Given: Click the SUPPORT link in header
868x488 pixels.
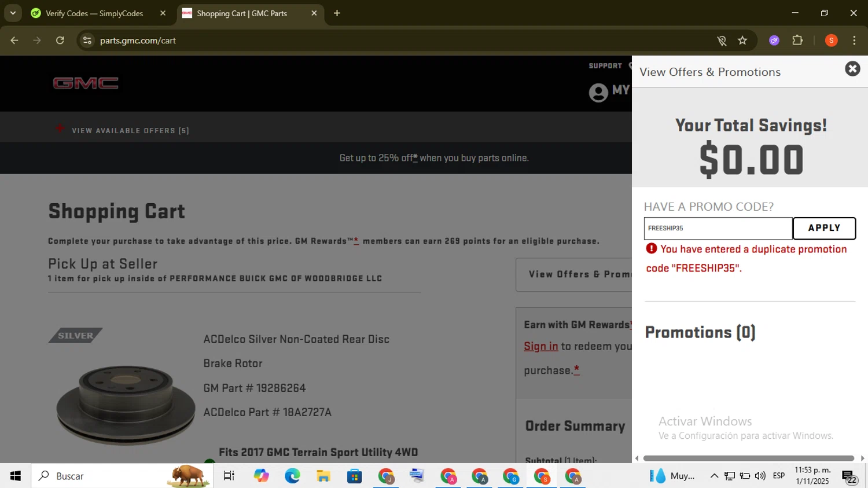Looking at the screenshot, I should pos(605,66).
